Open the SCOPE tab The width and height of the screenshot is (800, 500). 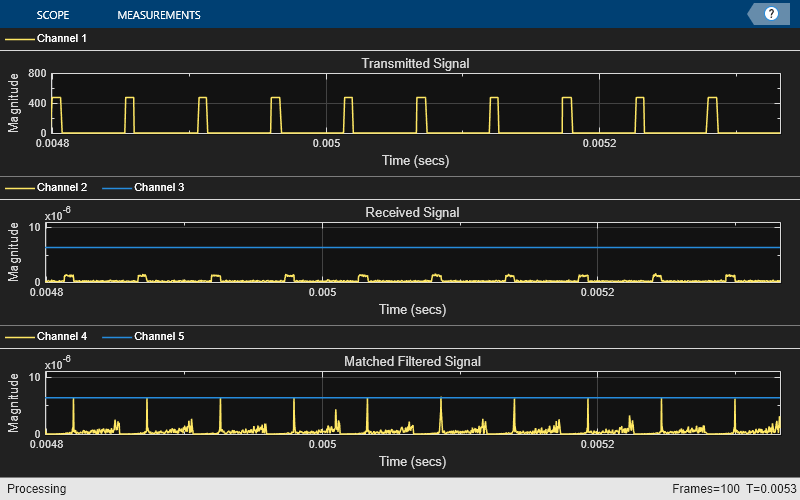[x=52, y=15]
